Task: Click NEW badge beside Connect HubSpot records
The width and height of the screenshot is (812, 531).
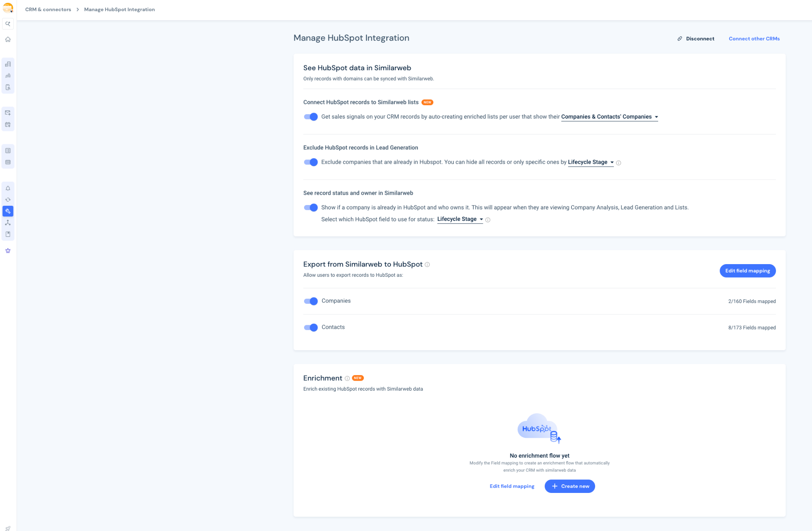Action: coord(427,102)
